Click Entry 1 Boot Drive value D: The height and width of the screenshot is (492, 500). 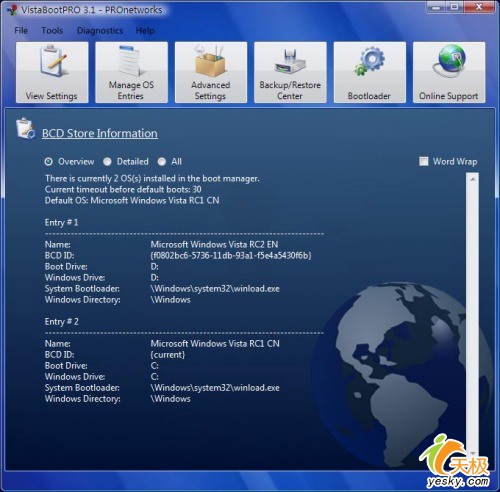point(155,267)
